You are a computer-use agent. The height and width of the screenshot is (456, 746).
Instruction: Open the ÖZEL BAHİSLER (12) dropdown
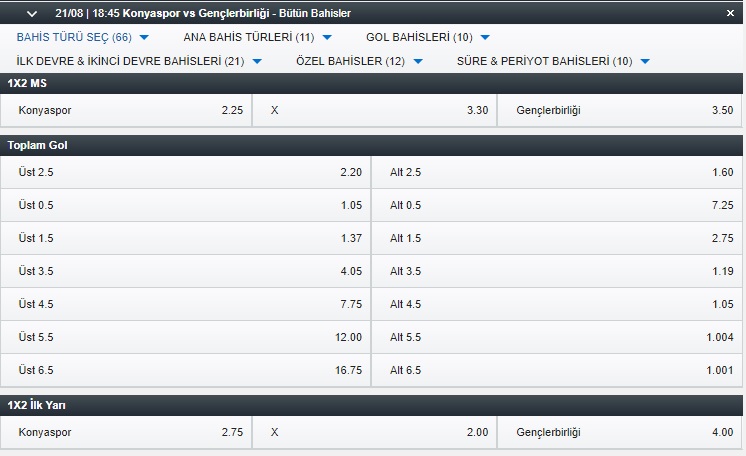pyautogui.click(x=359, y=61)
